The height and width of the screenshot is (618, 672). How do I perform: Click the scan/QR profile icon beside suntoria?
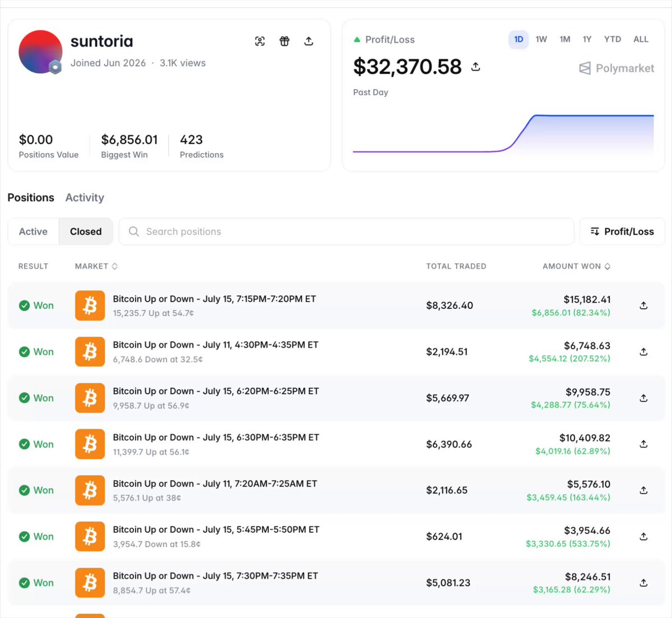click(x=260, y=41)
